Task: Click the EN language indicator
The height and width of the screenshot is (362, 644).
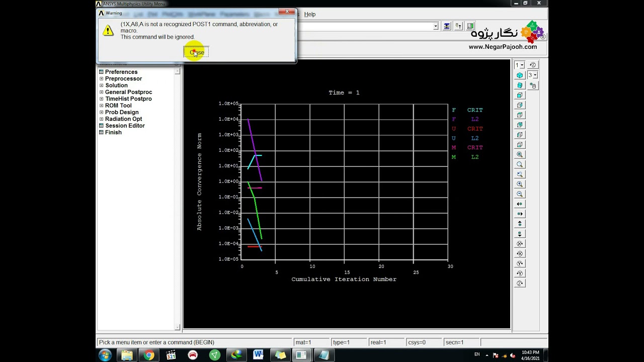Action: [x=477, y=354]
